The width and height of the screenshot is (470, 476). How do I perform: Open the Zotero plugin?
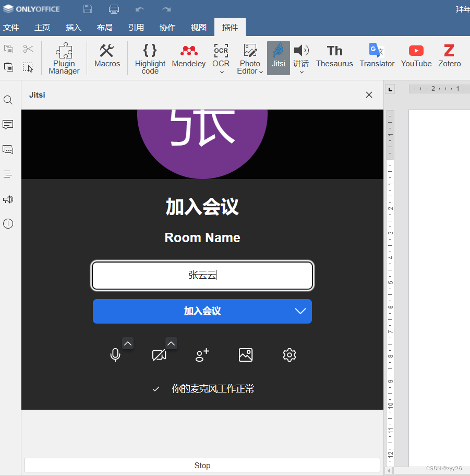pos(449,55)
